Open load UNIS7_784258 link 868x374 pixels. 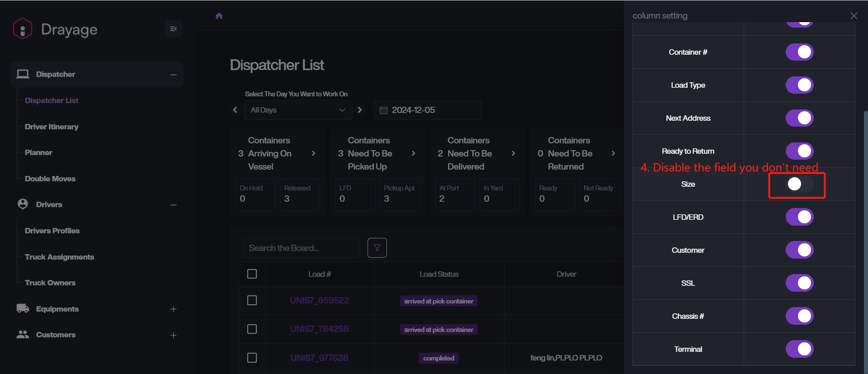coord(319,329)
